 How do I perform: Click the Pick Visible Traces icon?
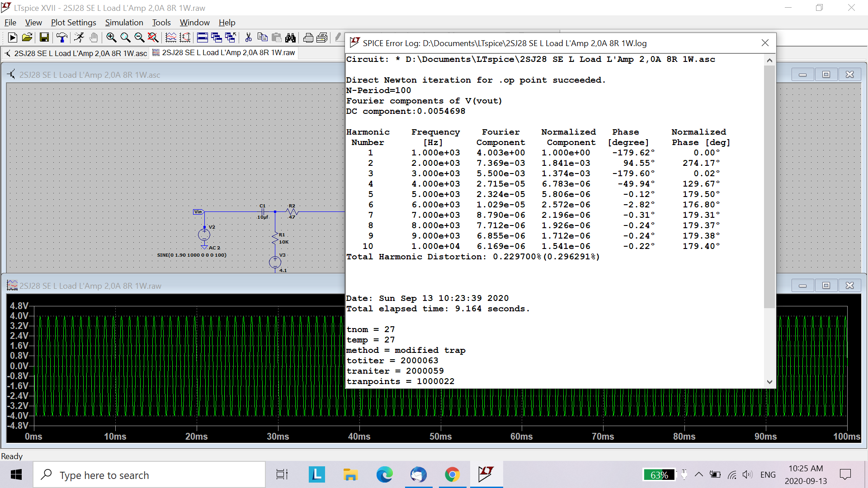171,38
